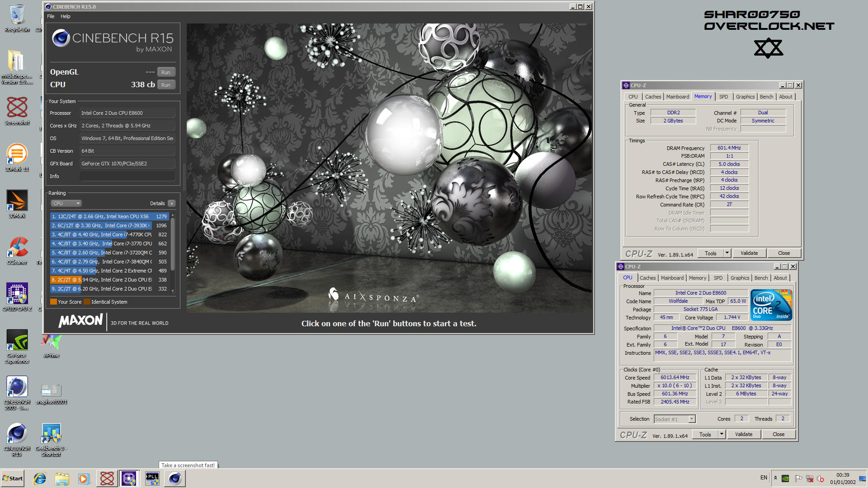Select ranking row 6.20 GHz score 332
The width and height of the screenshot is (868, 488).
109,289
